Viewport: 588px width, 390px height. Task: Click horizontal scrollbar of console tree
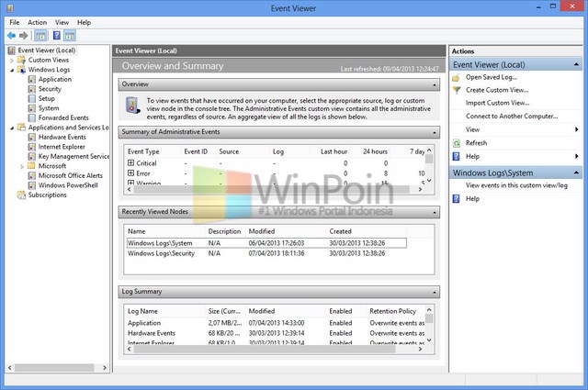pos(54,368)
